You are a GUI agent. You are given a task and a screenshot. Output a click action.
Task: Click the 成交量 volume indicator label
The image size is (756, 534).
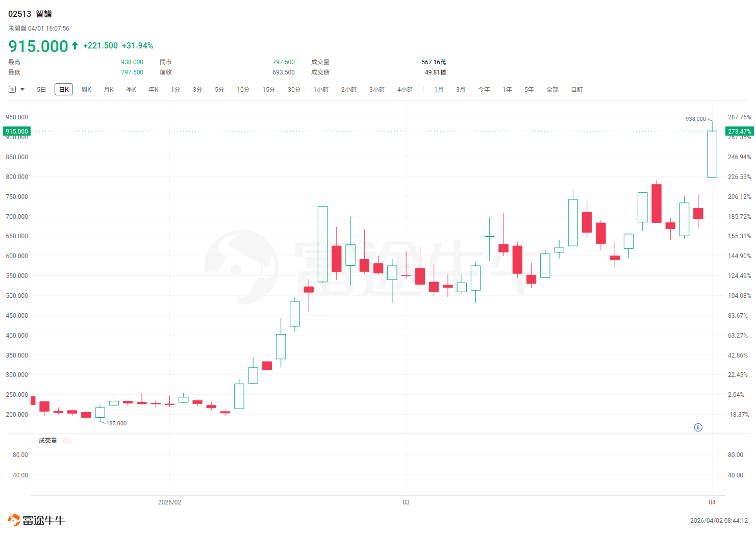coord(48,441)
